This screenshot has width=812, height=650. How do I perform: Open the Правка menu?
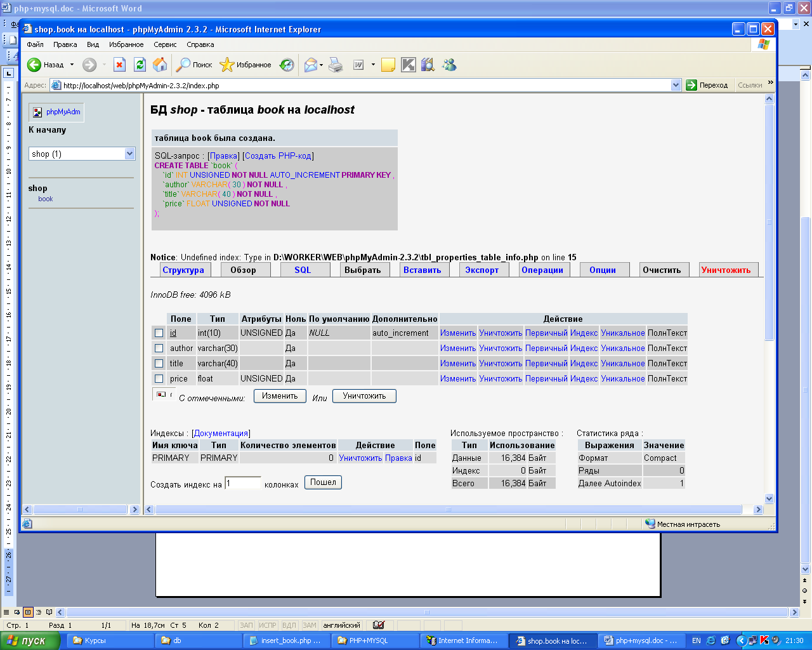[x=65, y=44]
